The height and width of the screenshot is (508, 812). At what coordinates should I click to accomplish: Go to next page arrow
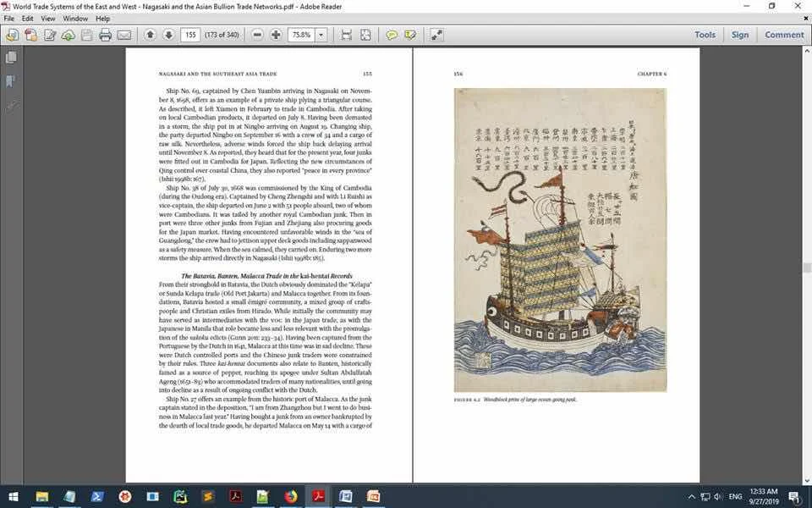click(168, 35)
